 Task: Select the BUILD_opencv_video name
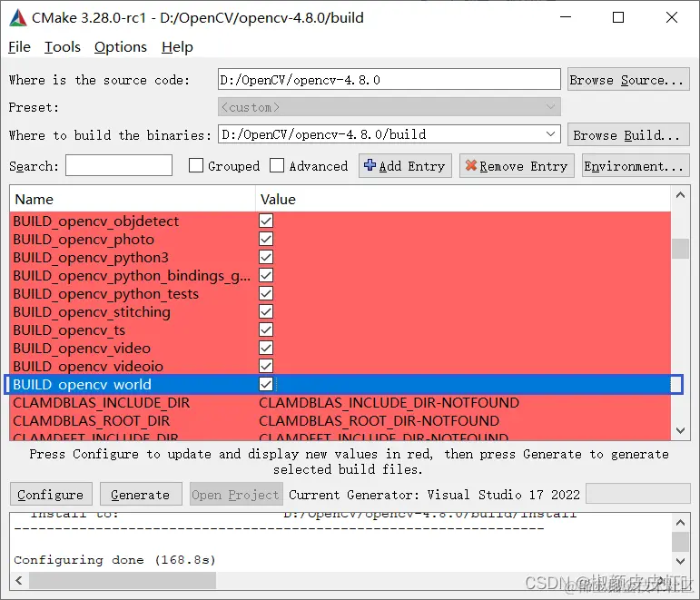coord(82,349)
